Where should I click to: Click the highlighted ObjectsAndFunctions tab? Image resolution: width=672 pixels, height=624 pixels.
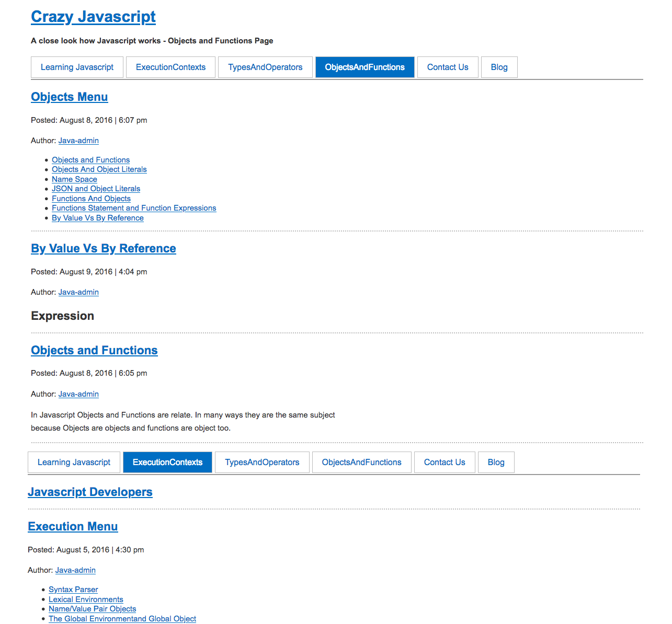365,67
